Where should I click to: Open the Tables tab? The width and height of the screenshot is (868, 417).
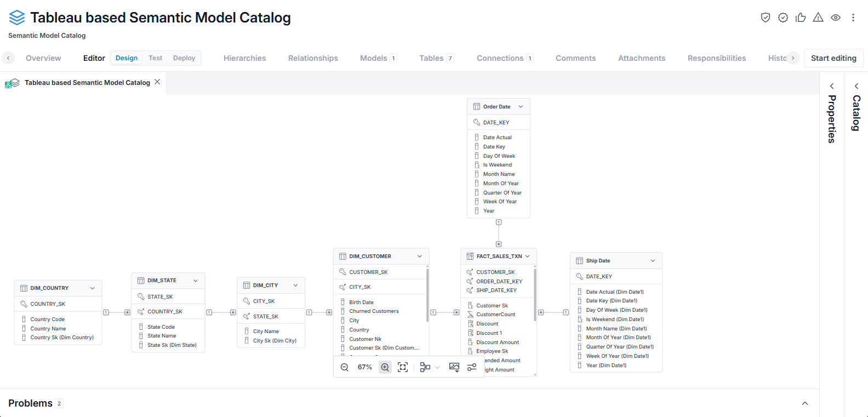(x=436, y=58)
